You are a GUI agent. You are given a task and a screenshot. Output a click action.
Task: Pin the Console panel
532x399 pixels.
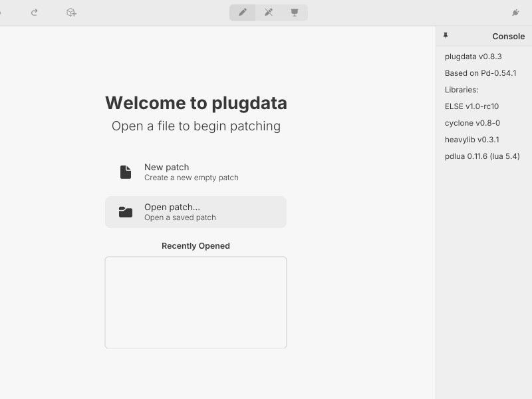[x=446, y=35]
